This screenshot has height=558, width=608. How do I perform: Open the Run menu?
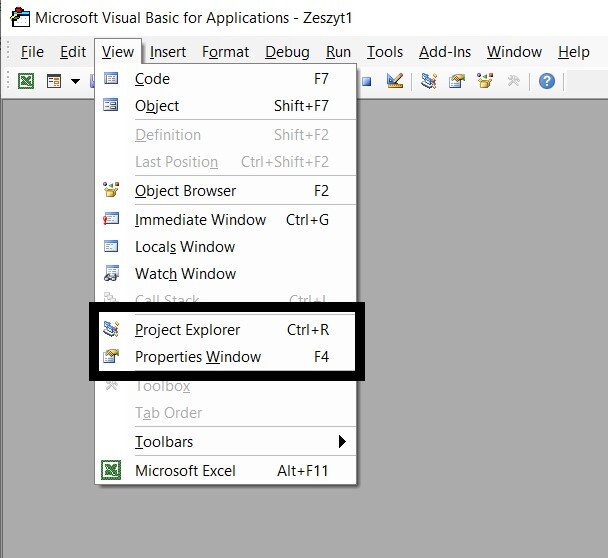(x=338, y=52)
